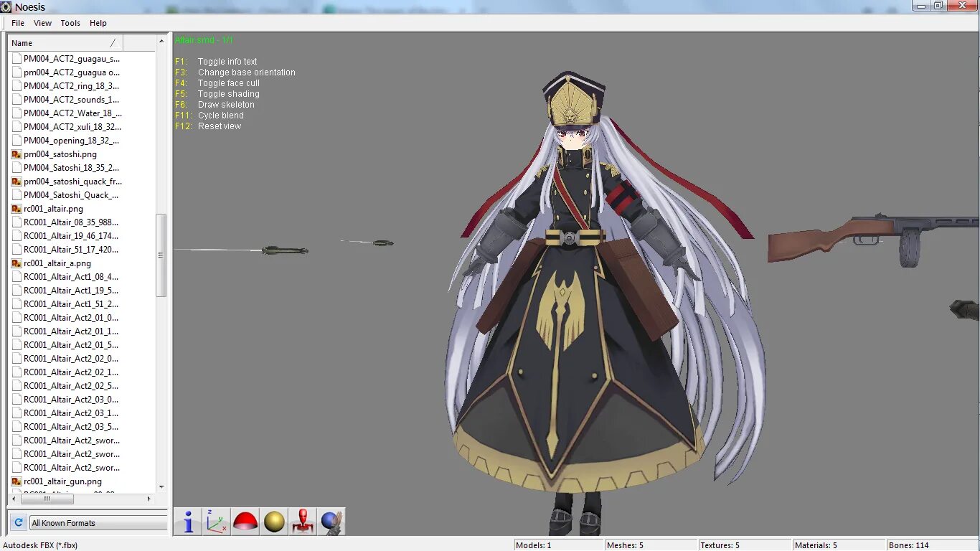Click the red skeleton figure toolbar icon
Screen dimensions: 980x551
(303, 522)
